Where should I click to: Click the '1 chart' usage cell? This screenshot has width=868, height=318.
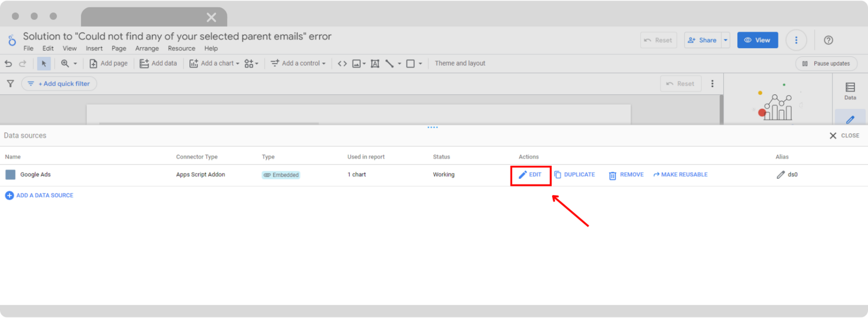click(357, 174)
